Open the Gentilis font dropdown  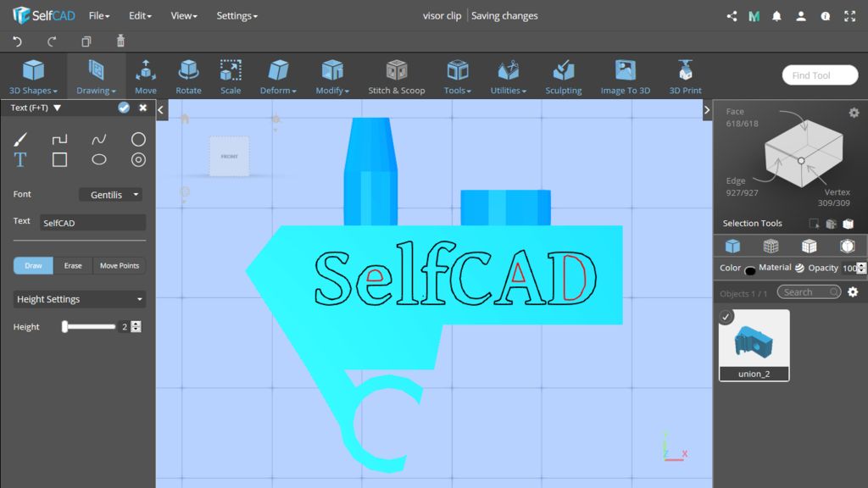click(111, 194)
